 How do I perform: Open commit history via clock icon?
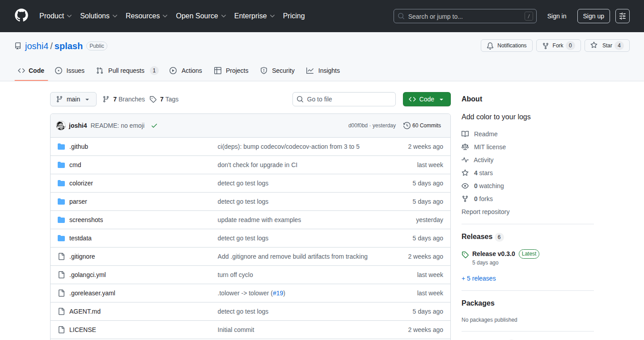coord(407,126)
